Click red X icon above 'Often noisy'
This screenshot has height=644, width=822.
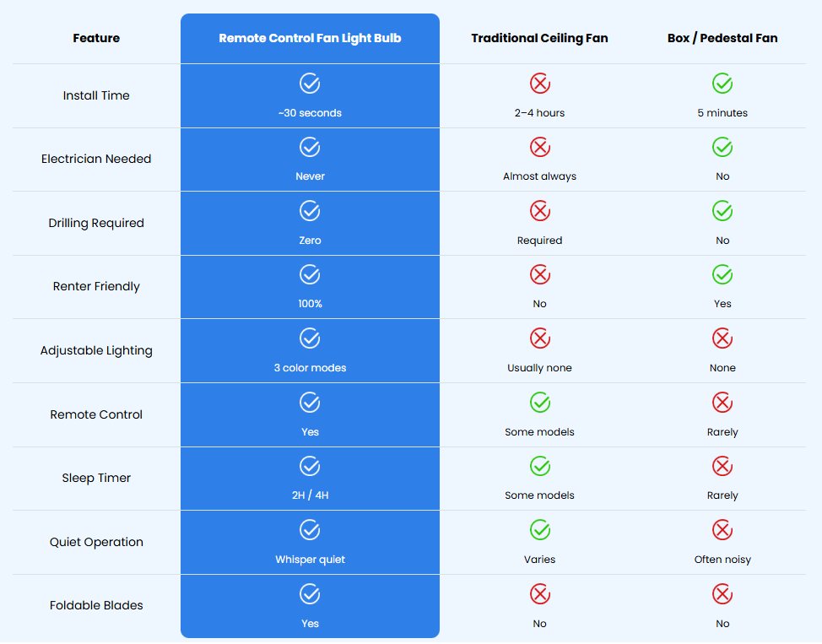click(x=722, y=530)
